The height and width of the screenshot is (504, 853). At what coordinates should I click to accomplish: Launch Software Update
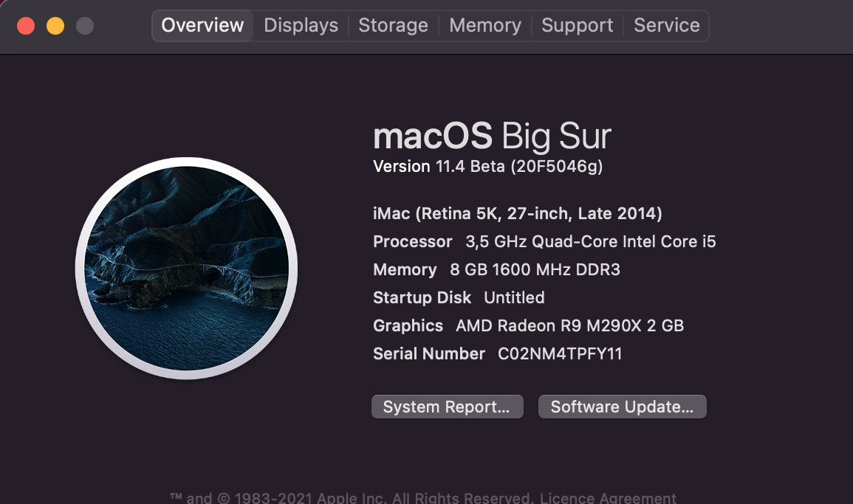tap(623, 407)
